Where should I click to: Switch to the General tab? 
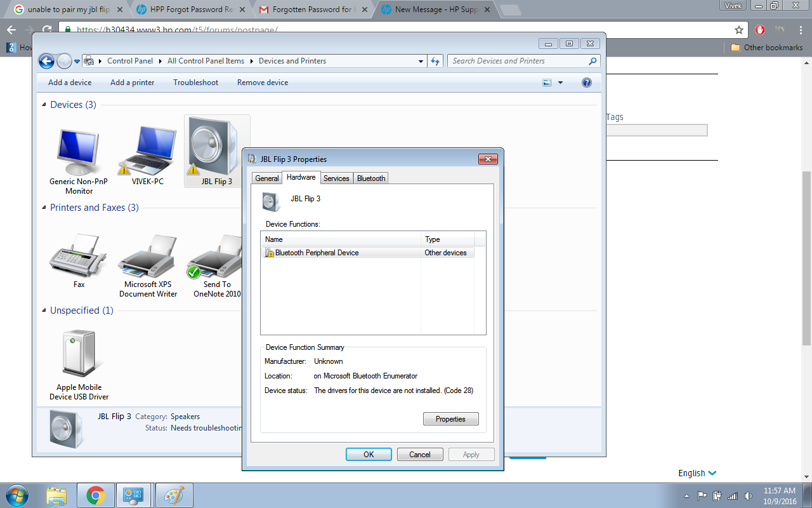(x=267, y=178)
